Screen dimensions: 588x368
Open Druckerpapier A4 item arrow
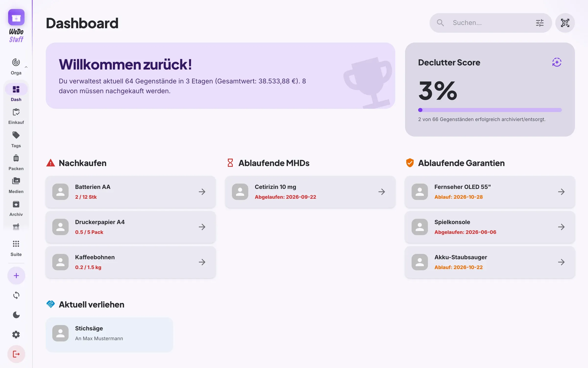click(x=202, y=227)
